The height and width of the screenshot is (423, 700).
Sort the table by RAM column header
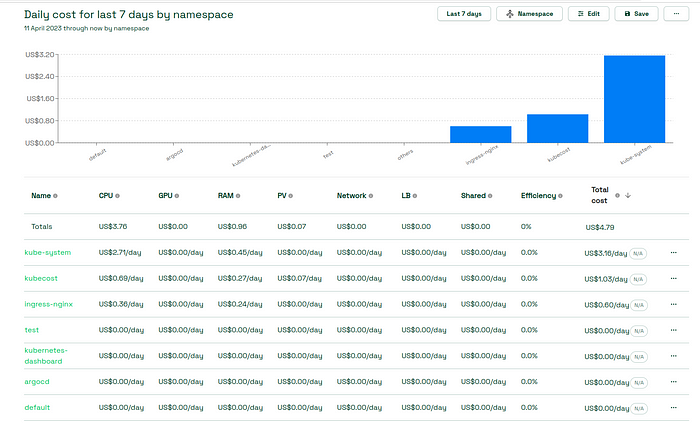(226, 196)
